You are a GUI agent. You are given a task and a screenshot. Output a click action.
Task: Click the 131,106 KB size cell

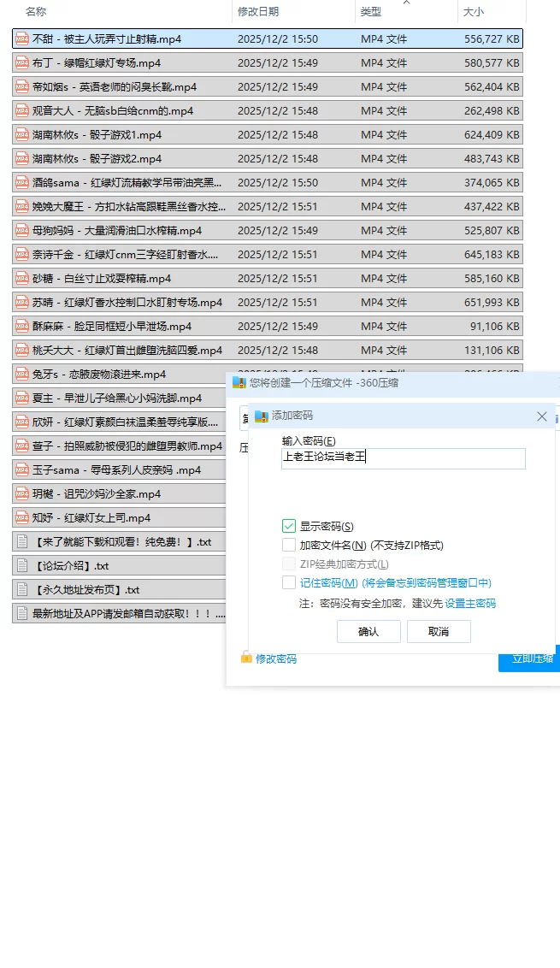coord(492,351)
